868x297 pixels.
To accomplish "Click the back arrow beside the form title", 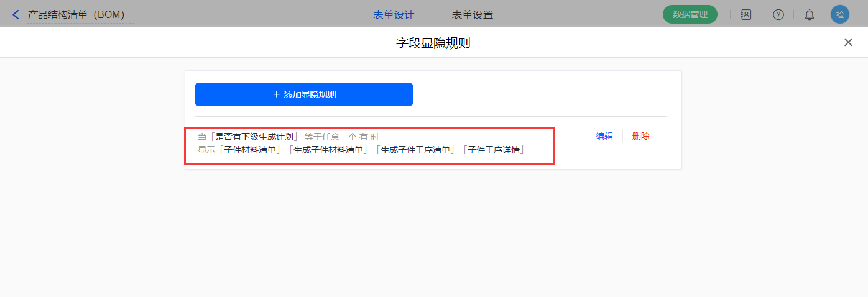I will click(x=16, y=14).
